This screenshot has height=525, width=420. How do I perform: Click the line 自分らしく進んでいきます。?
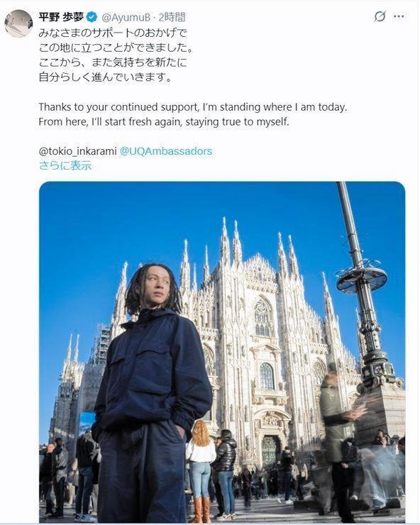(105, 77)
